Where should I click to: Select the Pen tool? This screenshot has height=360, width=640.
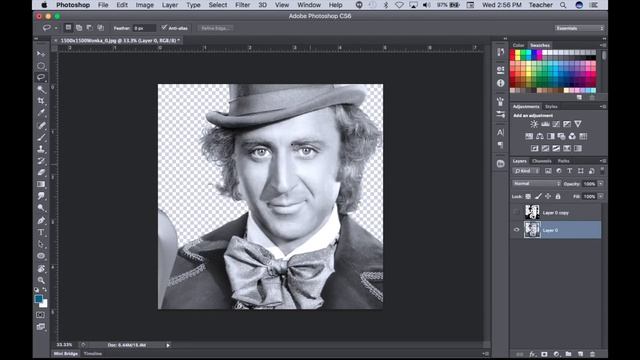pyautogui.click(x=41, y=220)
